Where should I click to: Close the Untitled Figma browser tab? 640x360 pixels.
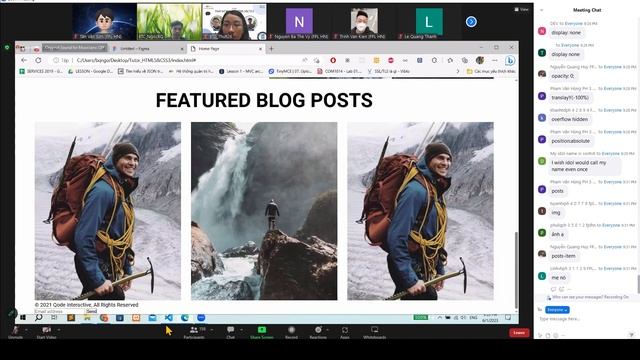point(182,49)
